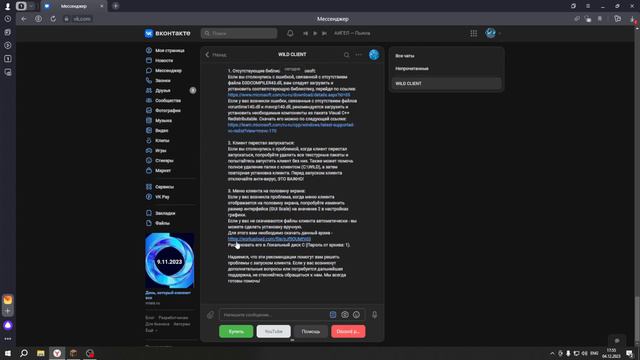640x360 pixels.
Task: Open the Windows notification center icon
Action: (x=630, y=353)
